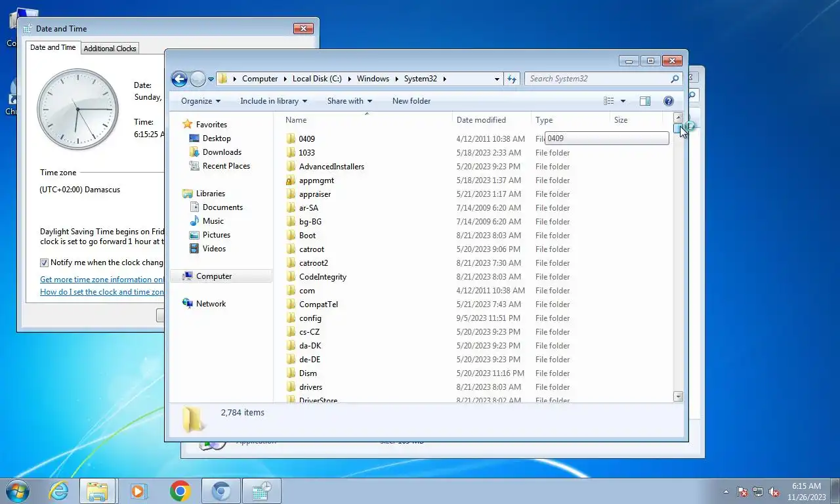Open the Music library
Image resolution: width=840 pixels, height=504 pixels.
213,221
